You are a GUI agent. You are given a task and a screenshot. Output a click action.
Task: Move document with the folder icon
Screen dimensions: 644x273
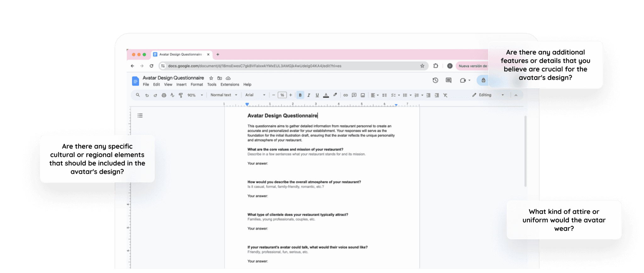(x=220, y=78)
